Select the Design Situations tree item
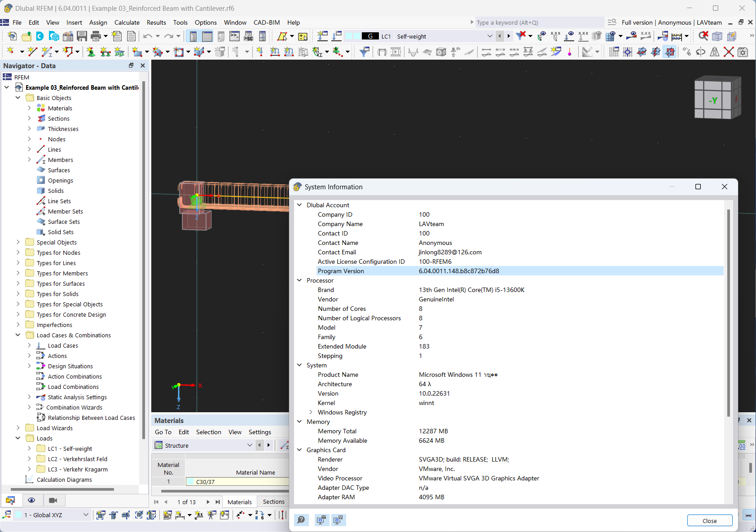 click(70, 366)
